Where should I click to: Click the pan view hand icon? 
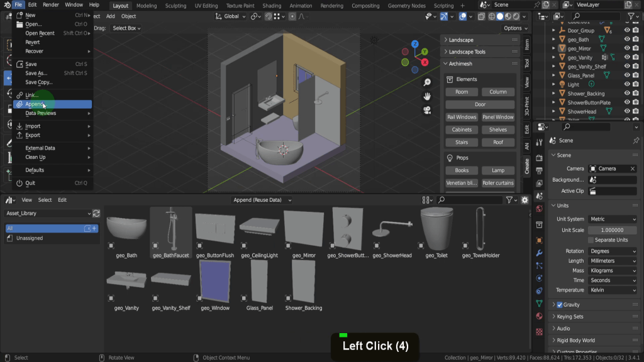(x=427, y=96)
